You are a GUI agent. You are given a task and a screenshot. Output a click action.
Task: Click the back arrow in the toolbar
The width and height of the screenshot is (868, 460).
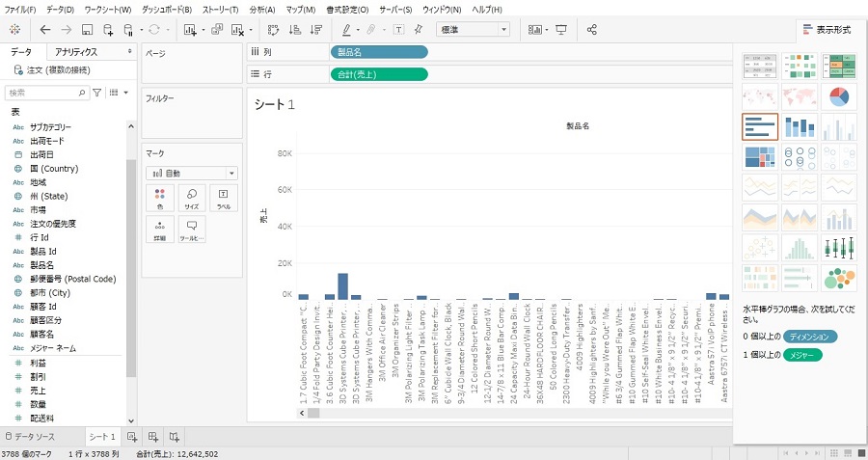click(45, 30)
